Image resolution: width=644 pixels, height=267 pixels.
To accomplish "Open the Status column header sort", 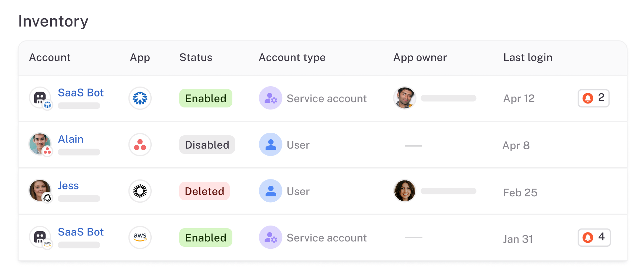I will (196, 57).
